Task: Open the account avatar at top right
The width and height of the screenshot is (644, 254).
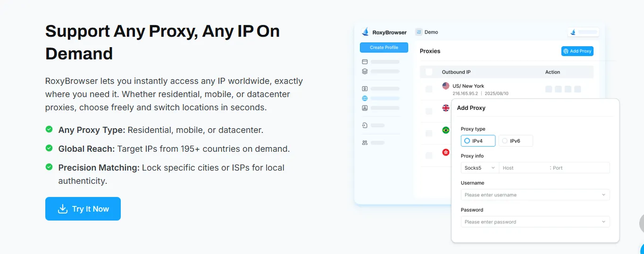Action: [573, 33]
